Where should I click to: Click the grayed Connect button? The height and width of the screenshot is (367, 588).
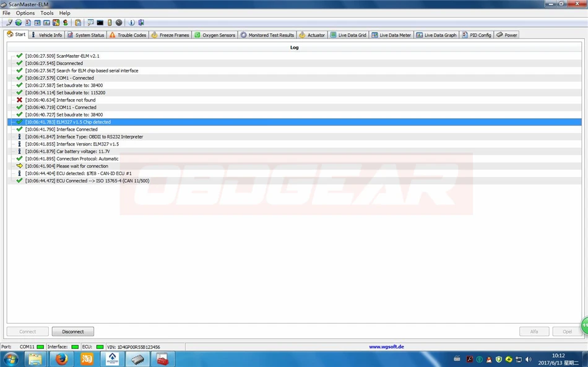pos(28,331)
